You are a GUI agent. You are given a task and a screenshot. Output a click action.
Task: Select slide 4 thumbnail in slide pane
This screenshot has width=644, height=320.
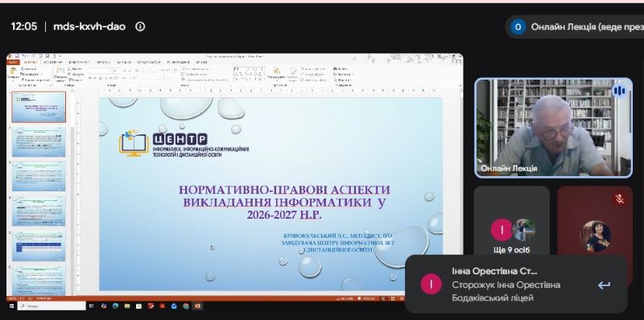click(x=39, y=211)
